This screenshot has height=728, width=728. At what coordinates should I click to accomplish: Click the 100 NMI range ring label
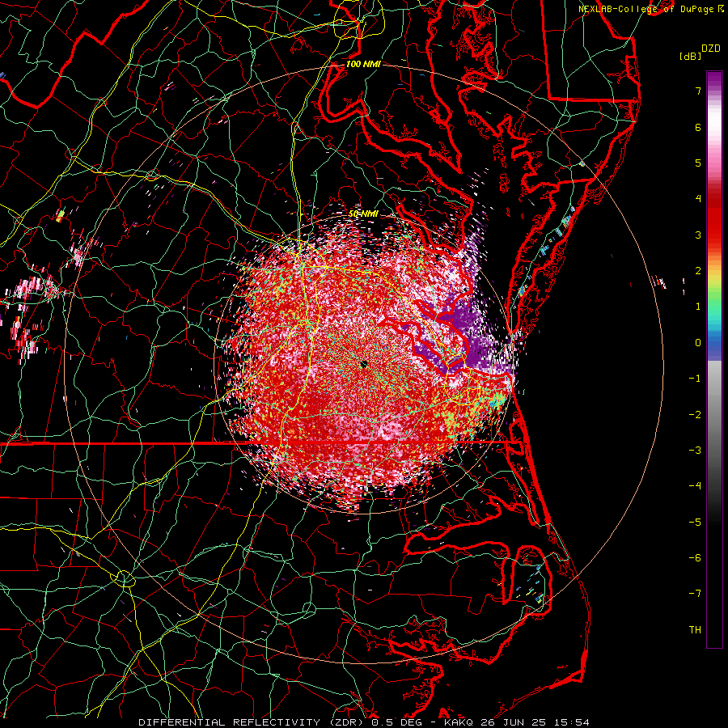pyautogui.click(x=363, y=64)
